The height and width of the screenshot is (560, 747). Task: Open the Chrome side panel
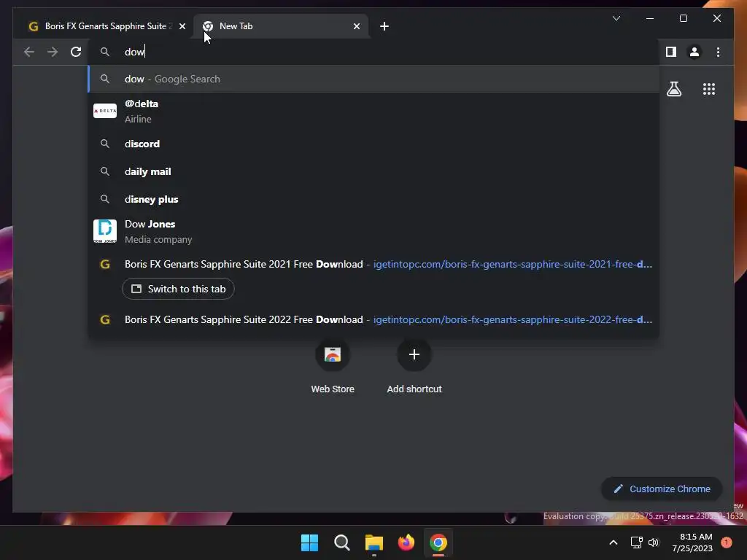point(671,52)
